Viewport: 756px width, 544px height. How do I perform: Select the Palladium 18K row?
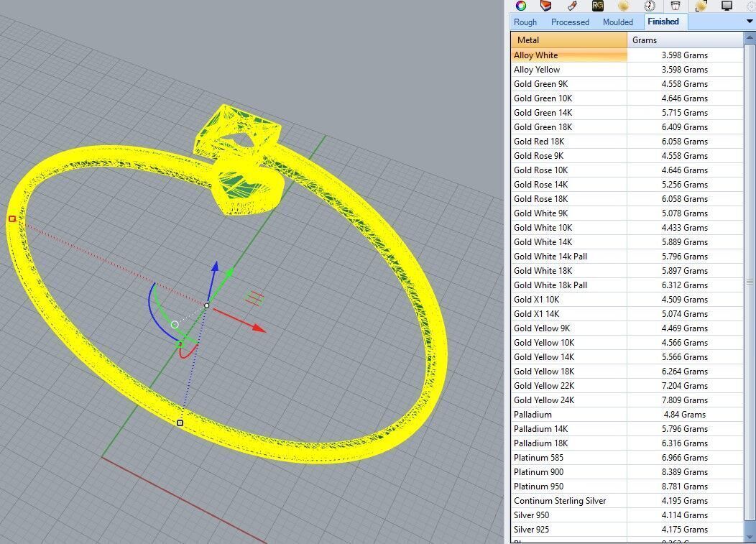tap(627, 443)
